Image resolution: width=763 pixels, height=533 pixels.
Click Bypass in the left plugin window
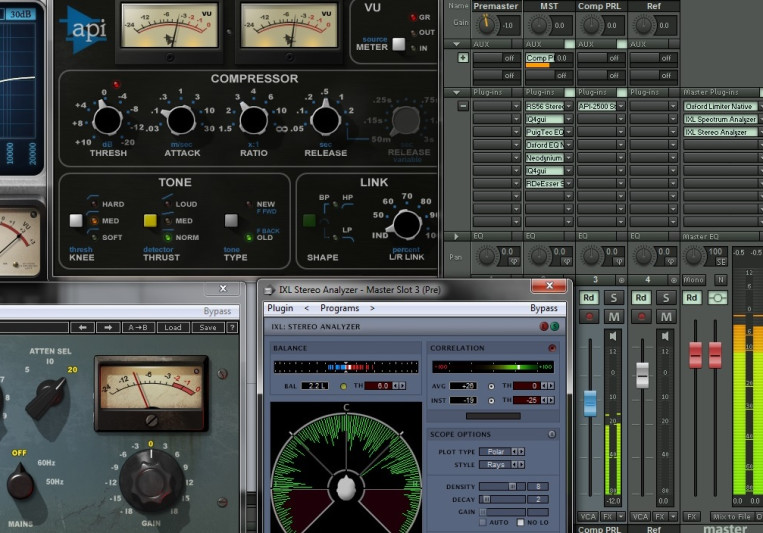[217, 311]
